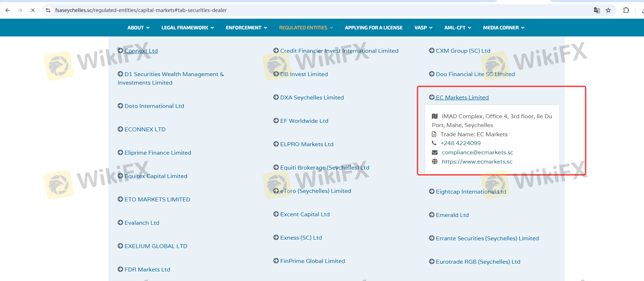
Task: Go to APPLYING FOR A LICENSE
Action: coord(374,28)
